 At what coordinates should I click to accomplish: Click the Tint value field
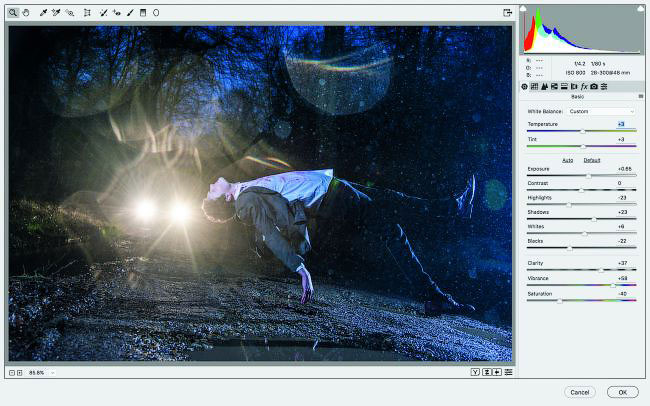pyautogui.click(x=625, y=139)
